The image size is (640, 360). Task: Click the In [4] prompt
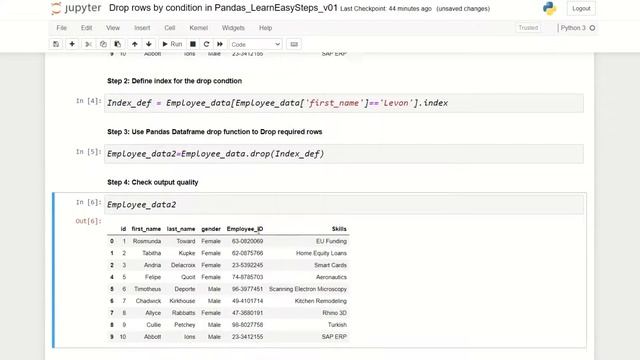[x=89, y=100]
